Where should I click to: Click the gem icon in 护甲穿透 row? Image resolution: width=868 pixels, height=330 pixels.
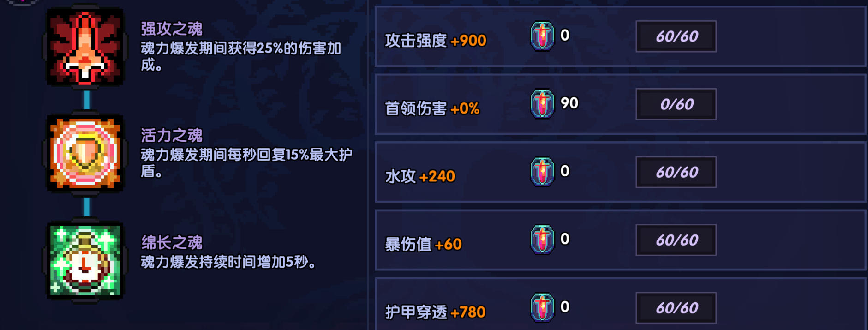(x=542, y=307)
